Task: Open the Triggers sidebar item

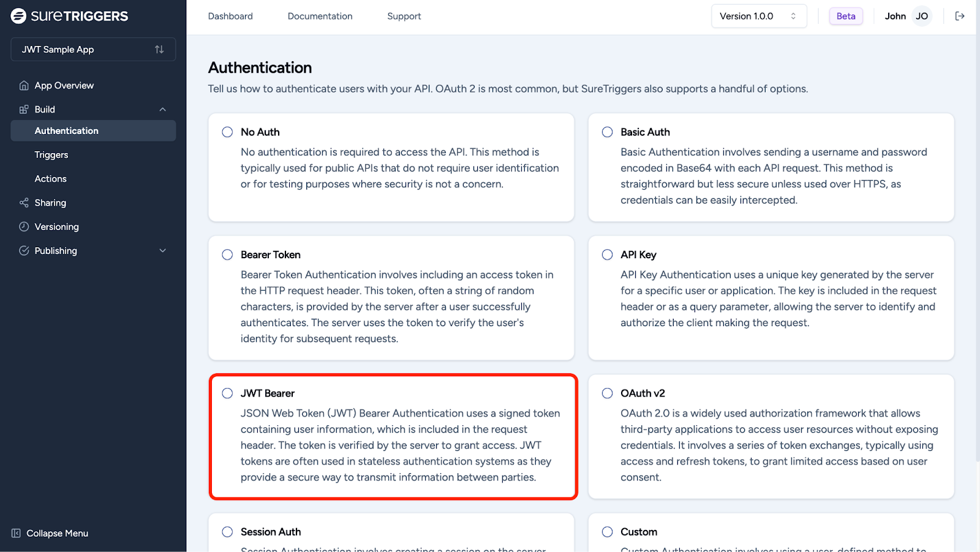Action: pos(51,155)
